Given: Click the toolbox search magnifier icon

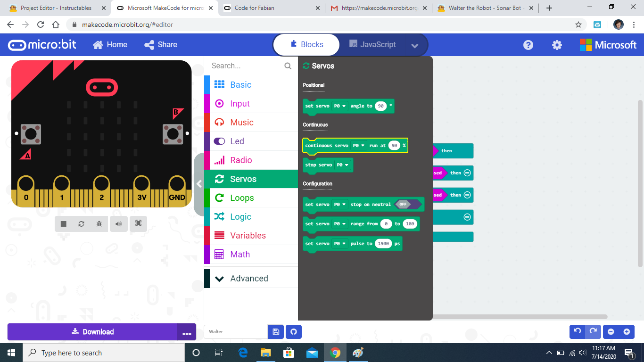Looking at the screenshot, I should 288,66.
